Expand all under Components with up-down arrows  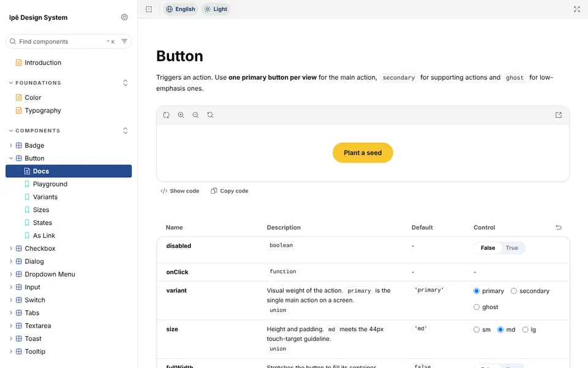(125, 131)
